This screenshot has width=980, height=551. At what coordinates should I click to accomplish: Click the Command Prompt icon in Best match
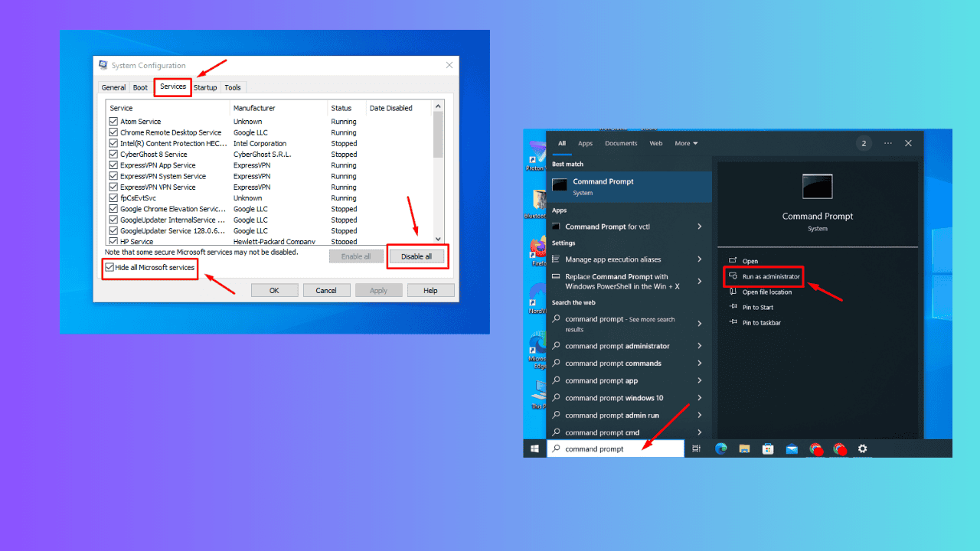(x=560, y=186)
